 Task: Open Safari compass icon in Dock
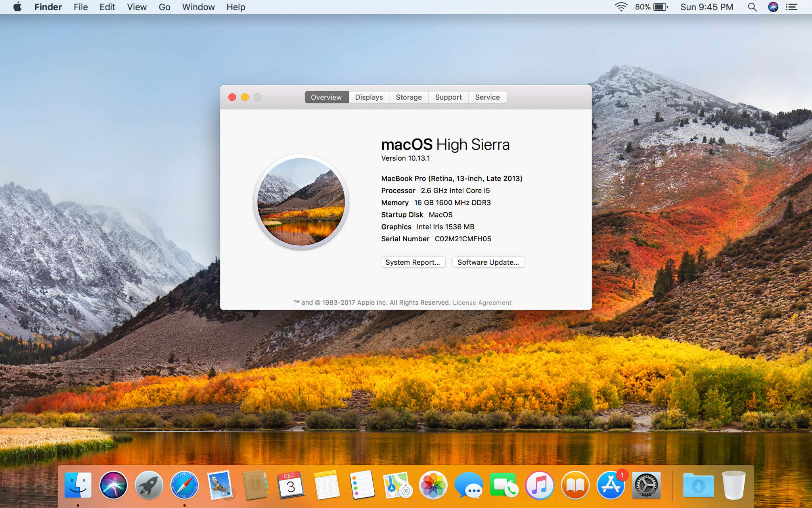point(184,485)
